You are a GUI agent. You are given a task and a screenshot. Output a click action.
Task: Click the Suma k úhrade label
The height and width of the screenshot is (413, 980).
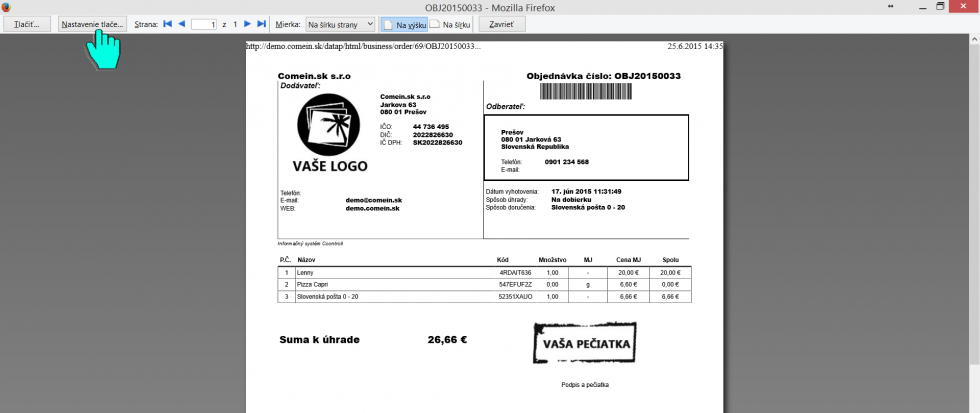pyautogui.click(x=319, y=340)
